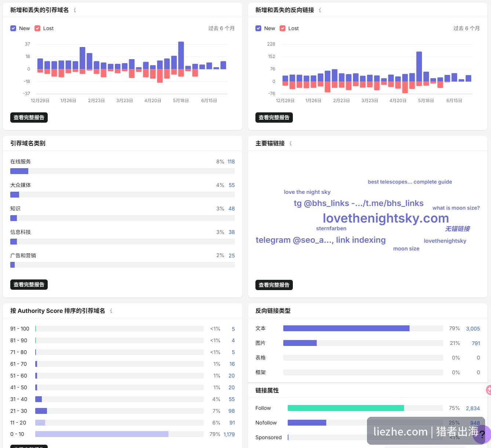Click tallest New bar in backlinks chart

[419, 66]
